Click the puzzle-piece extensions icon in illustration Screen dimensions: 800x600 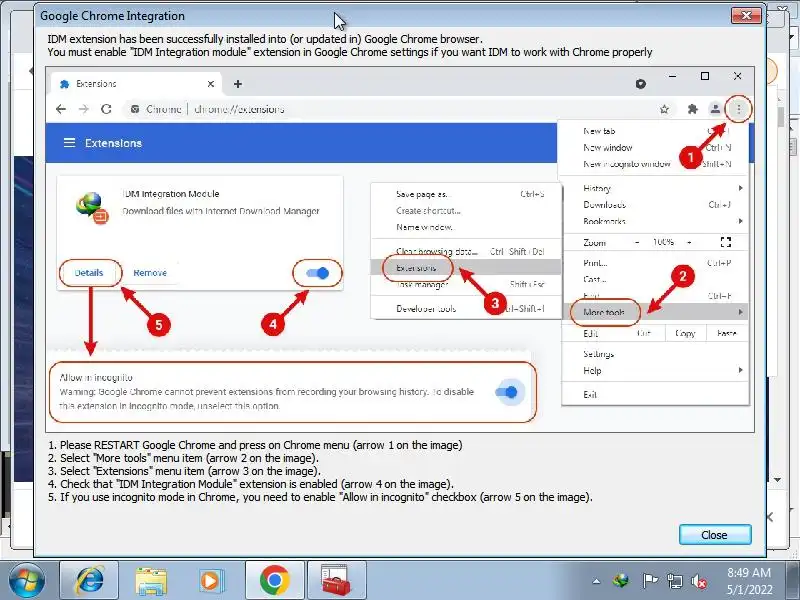pos(692,109)
